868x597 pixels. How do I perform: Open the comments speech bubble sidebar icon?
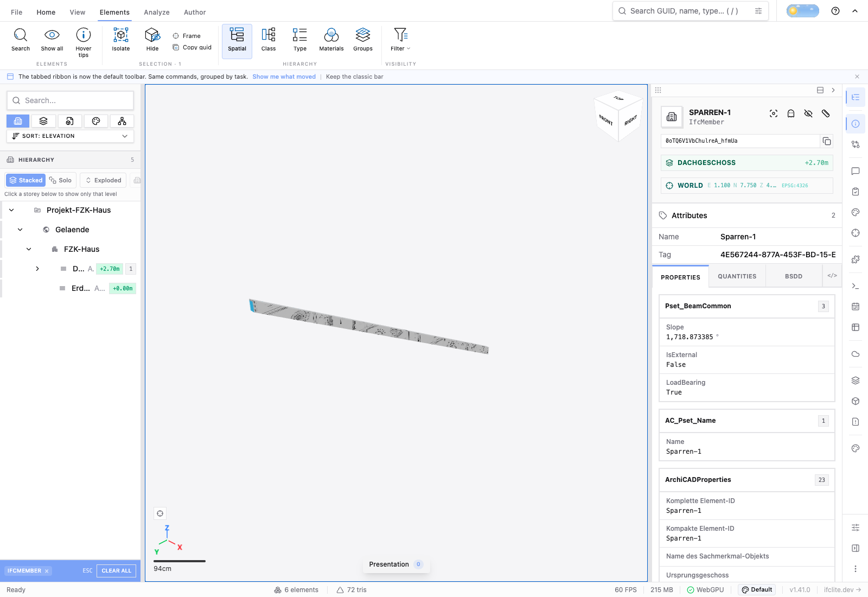tap(856, 171)
